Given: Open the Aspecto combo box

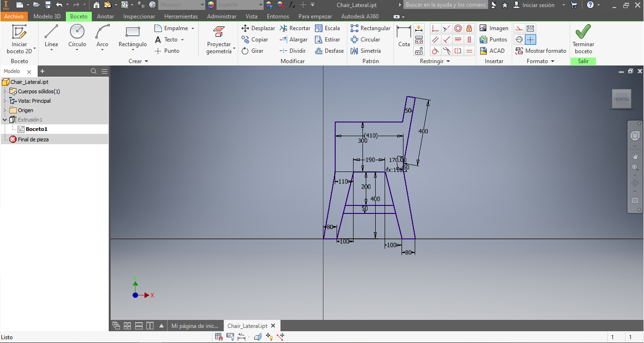Looking at the screenshot, I should (239, 5).
